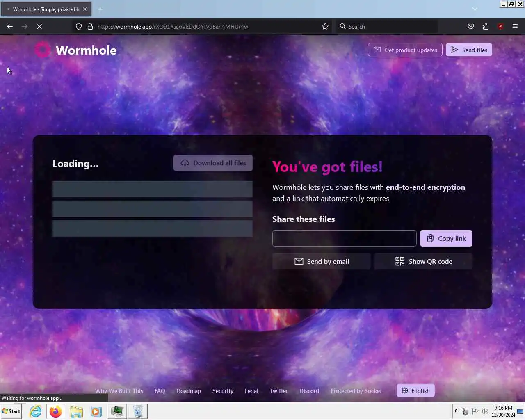The image size is (525, 420).
Task: Open the Roadmap footer link
Action: [189, 391]
